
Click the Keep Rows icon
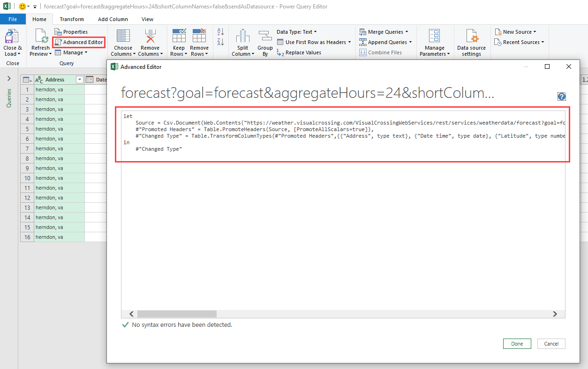(179, 37)
